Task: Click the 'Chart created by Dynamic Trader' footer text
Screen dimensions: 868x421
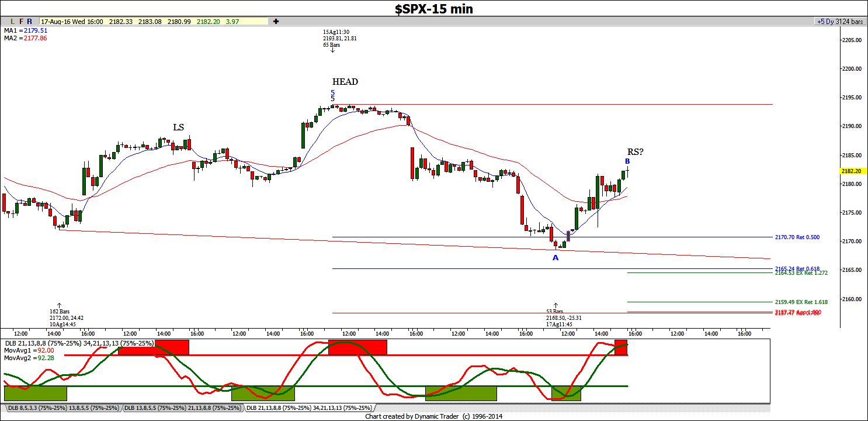Action: pos(433,416)
